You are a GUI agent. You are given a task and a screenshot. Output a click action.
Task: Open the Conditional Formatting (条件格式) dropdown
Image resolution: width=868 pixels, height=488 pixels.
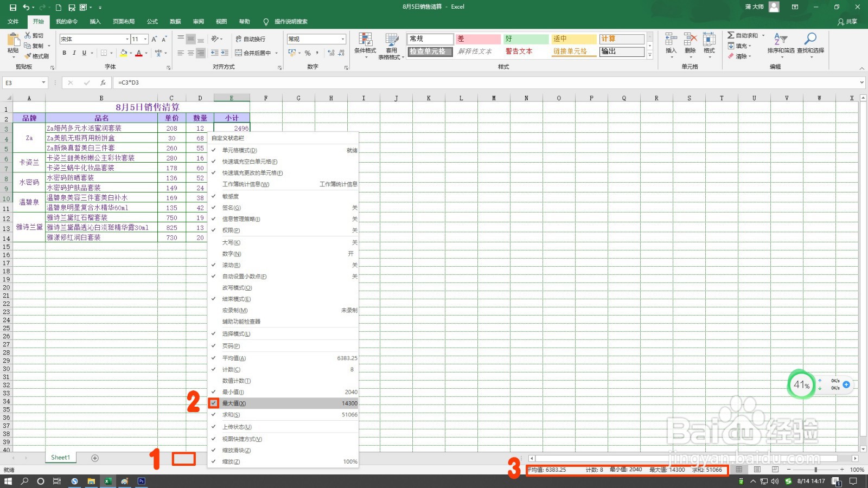[x=365, y=46]
